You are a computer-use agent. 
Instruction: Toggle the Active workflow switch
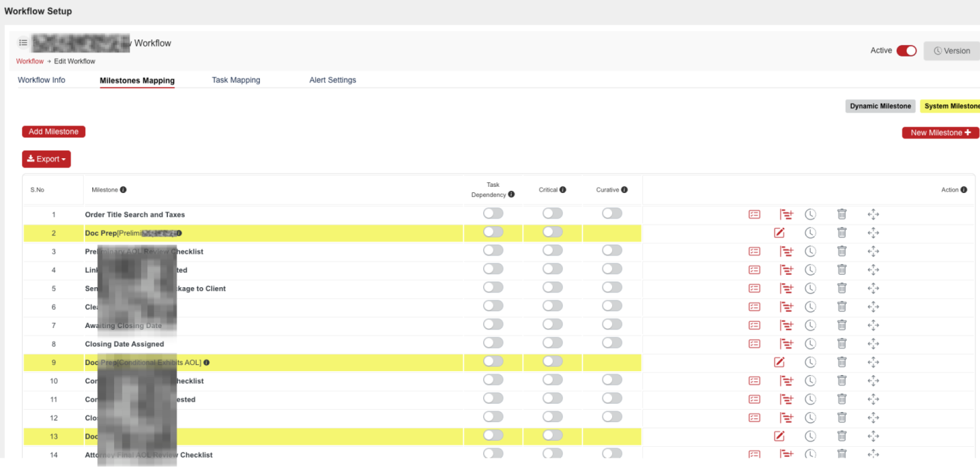906,51
